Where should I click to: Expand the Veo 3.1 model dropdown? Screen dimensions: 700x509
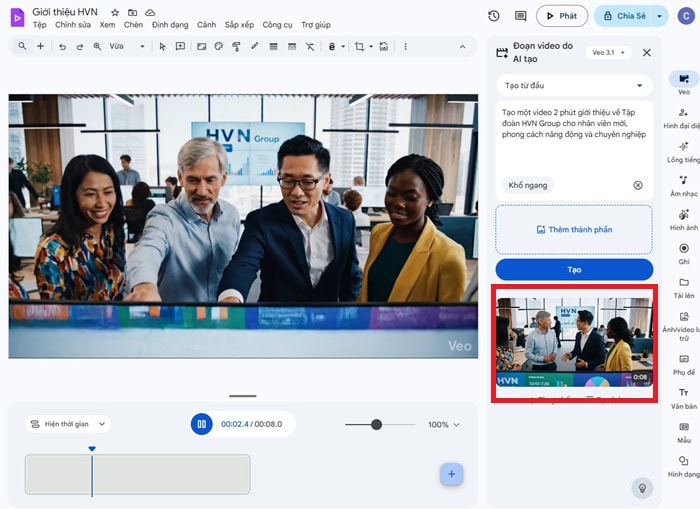[x=609, y=52]
